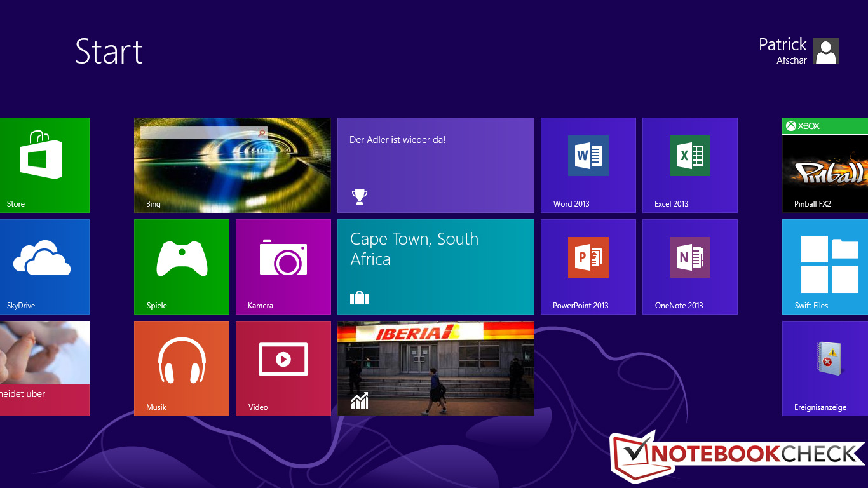Open Cape Town, South Africa travel tile
This screenshot has height=488, width=868.
[x=435, y=266]
